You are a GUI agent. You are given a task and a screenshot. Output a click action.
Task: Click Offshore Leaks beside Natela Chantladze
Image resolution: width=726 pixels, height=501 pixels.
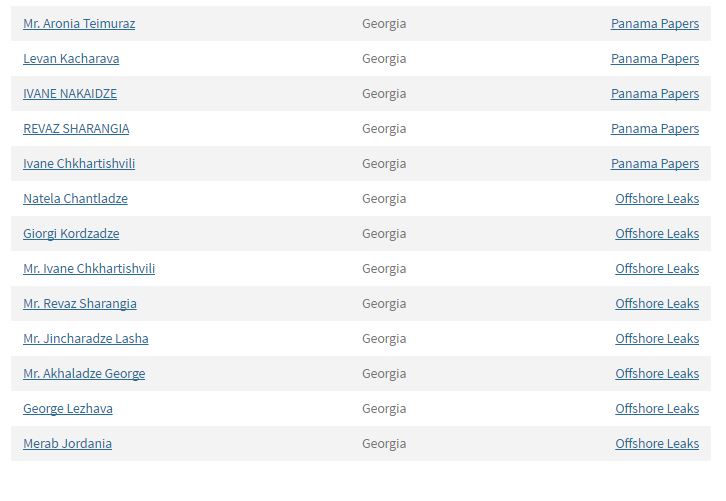(x=657, y=199)
